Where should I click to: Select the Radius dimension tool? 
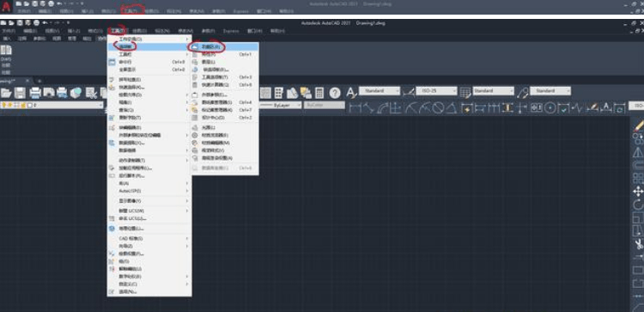(x=411, y=108)
